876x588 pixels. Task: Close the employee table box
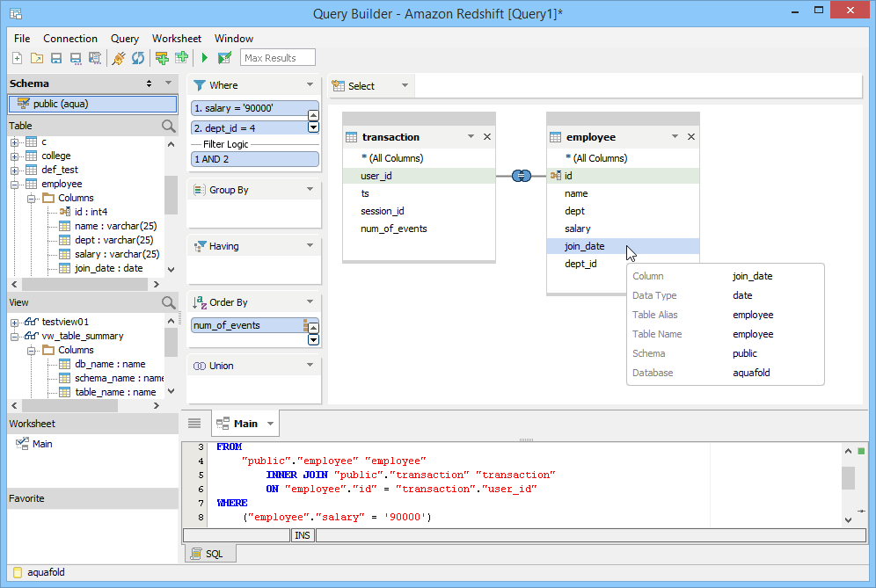coord(691,137)
